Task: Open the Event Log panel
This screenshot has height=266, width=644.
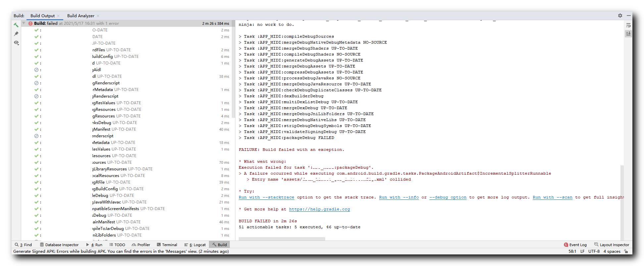Action: tap(575, 245)
